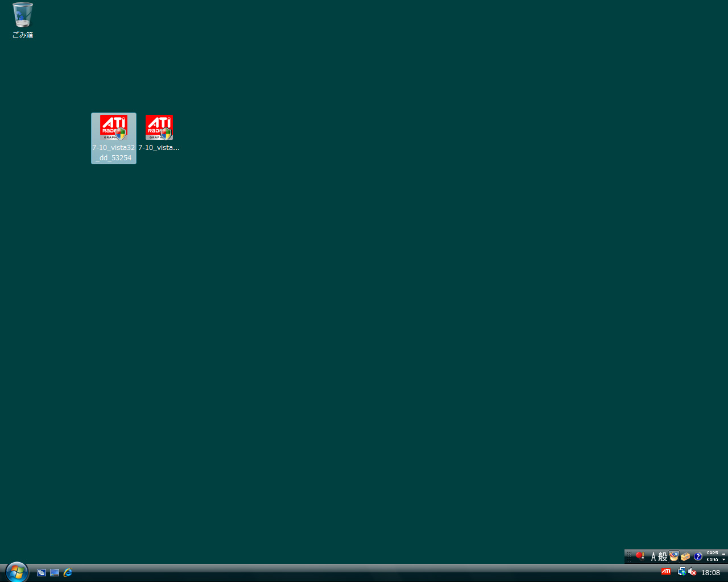Select the 7-10_vista32_dd_53254 ATI installer icon
Viewport: 728px width, 582px height.
tap(114, 128)
